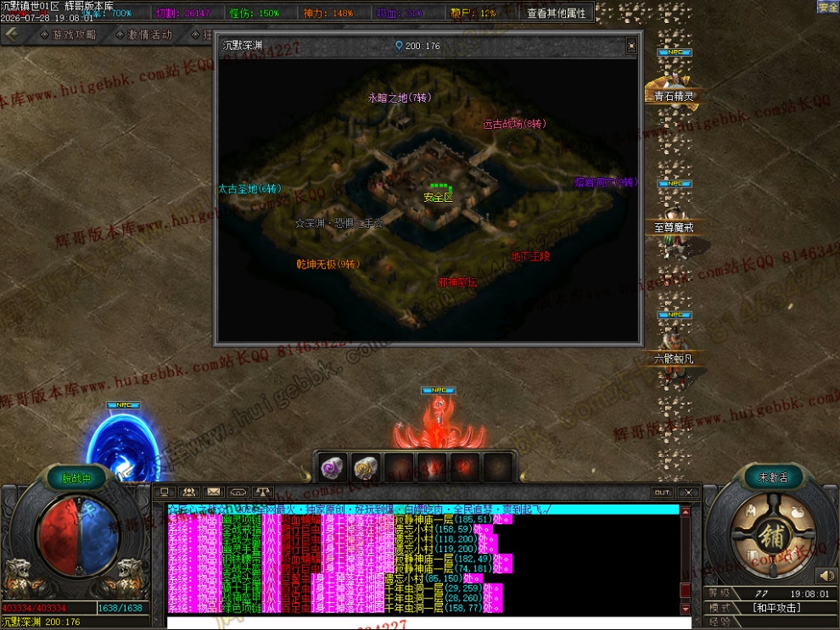
Task: Open the mail envelope icon
Action: [x=213, y=492]
